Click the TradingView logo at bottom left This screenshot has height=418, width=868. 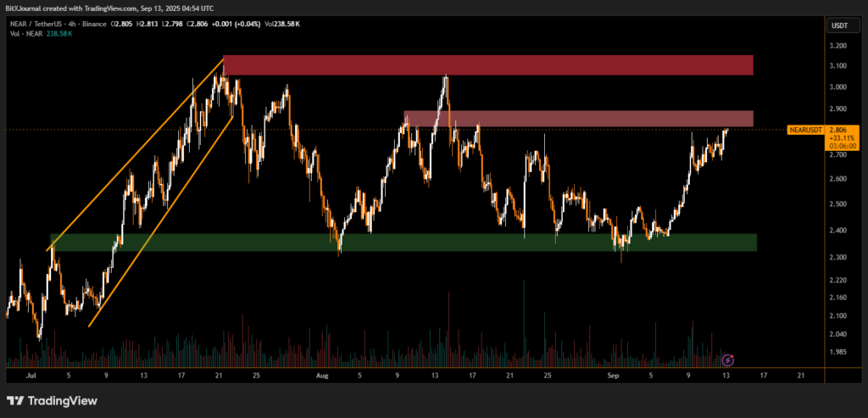52,400
